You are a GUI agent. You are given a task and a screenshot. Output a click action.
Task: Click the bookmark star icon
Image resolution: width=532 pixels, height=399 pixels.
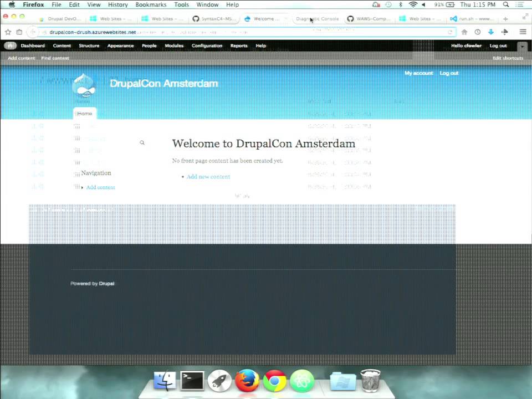click(8, 32)
